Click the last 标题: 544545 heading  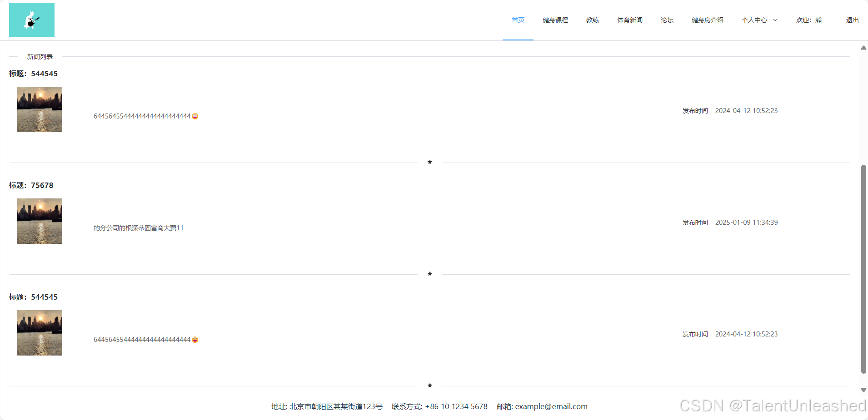pos(34,297)
